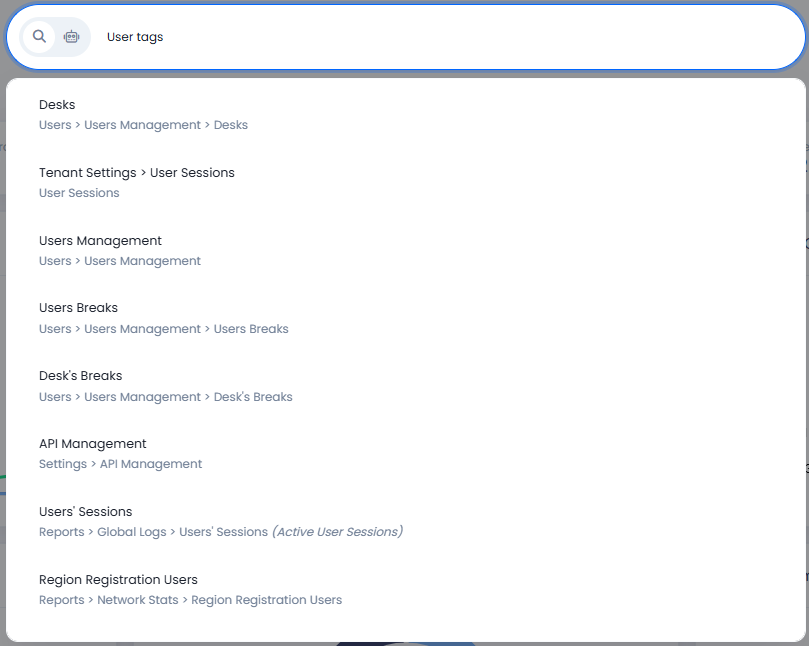The height and width of the screenshot is (646, 809).
Task: Select the Users Breaks search result
Action: click(x=78, y=307)
